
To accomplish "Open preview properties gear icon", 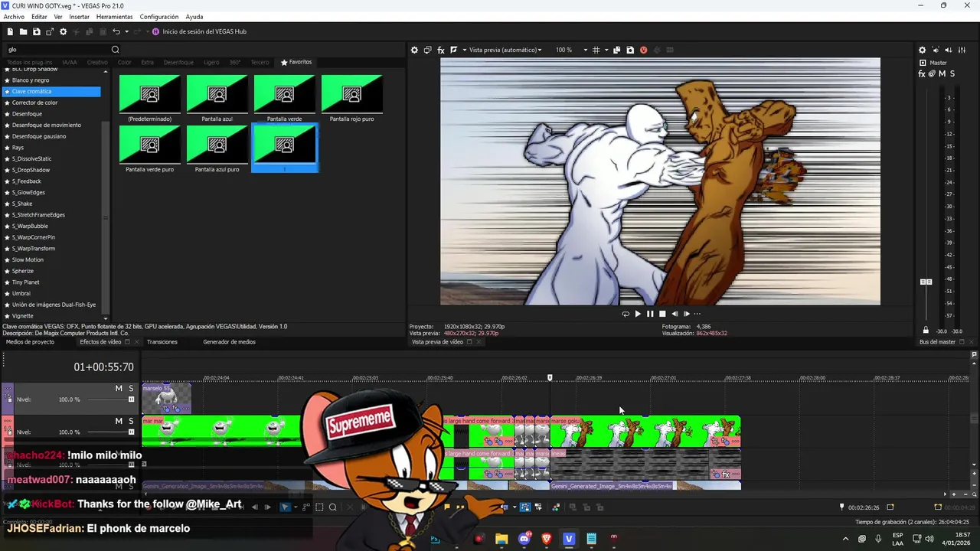I will (x=414, y=50).
